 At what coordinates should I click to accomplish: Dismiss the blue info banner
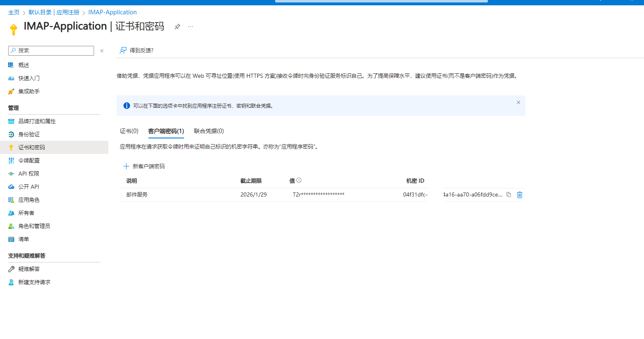pyautogui.click(x=518, y=102)
